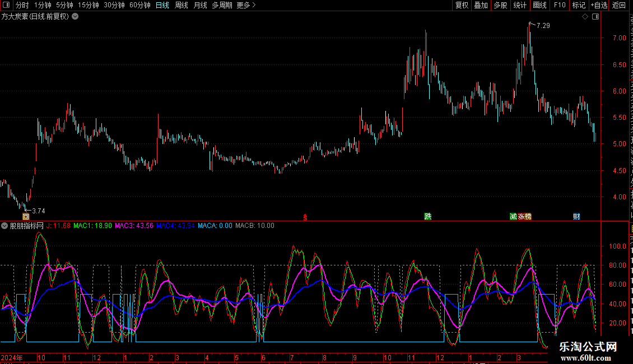This screenshot has width=633, height=364.
Task: Add stock via +自选 button
Action: (599, 5)
